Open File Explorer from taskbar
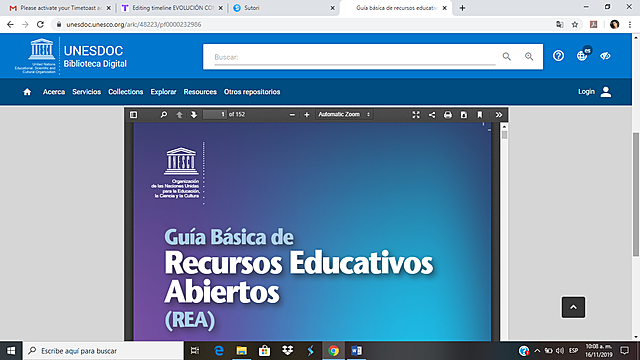The width and height of the screenshot is (640, 360). (242, 351)
